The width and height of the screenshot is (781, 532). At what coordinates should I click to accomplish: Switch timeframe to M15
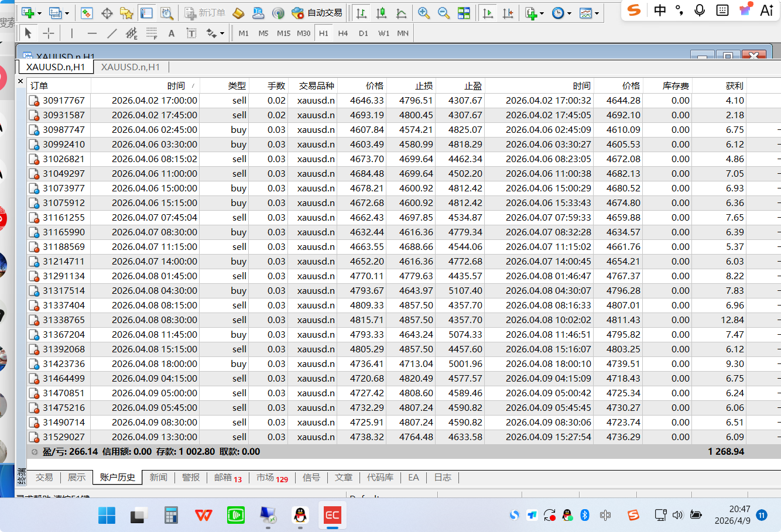pyautogui.click(x=283, y=33)
